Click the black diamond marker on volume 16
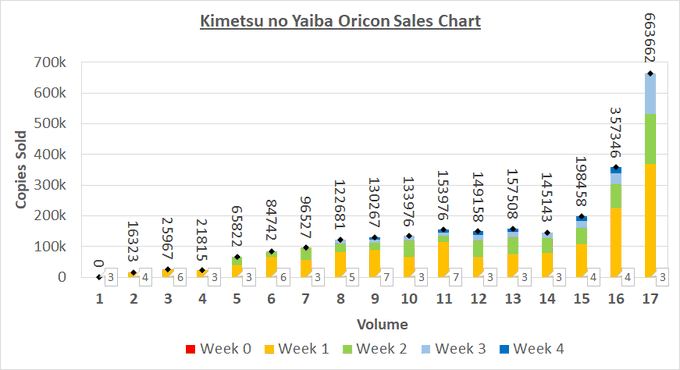The height and width of the screenshot is (370, 680). [616, 167]
